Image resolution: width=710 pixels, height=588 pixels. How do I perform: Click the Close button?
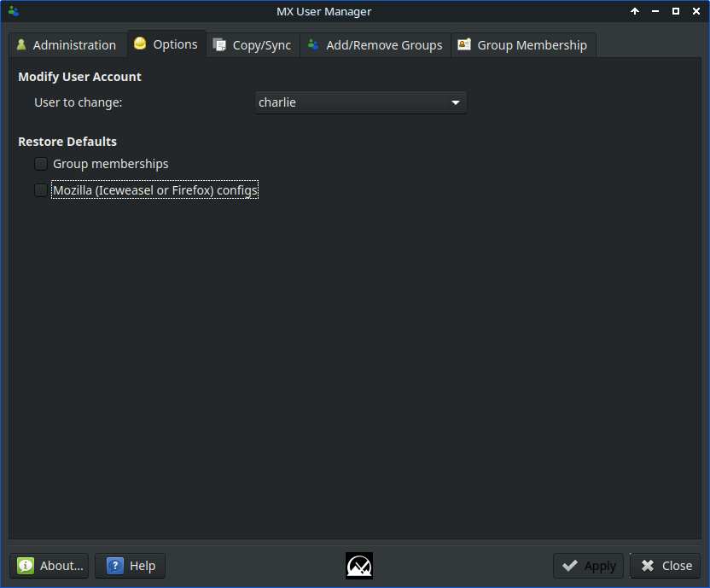665,566
